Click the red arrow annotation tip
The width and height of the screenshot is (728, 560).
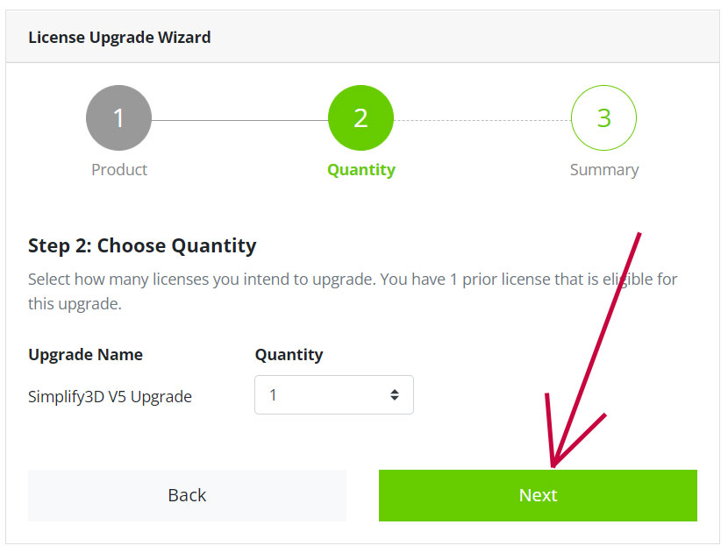[x=553, y=464]
